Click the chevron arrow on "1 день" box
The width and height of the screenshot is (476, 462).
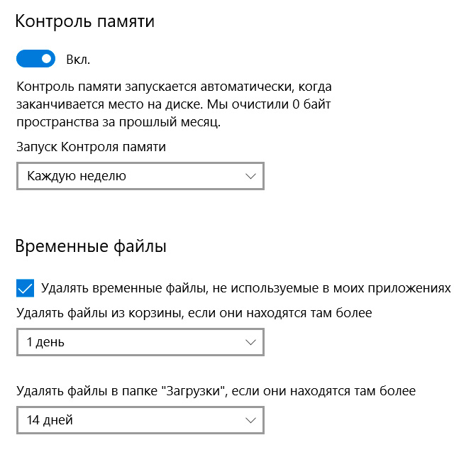(250, 342)
